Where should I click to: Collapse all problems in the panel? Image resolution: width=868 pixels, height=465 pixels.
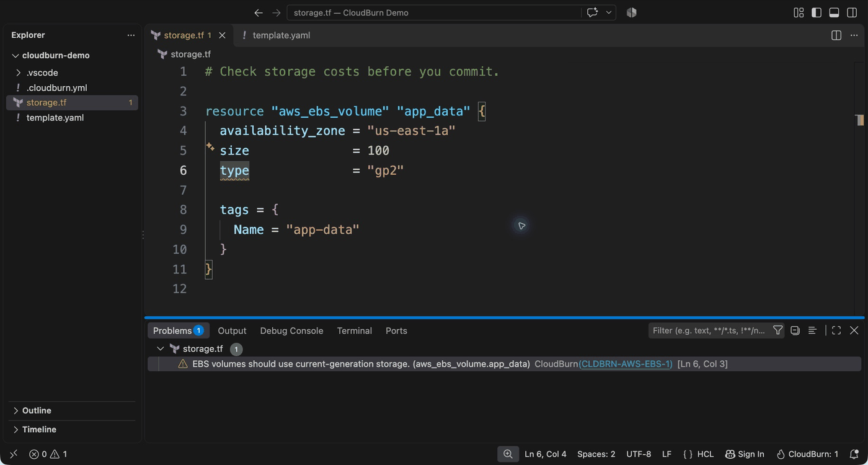click(795, 330)
